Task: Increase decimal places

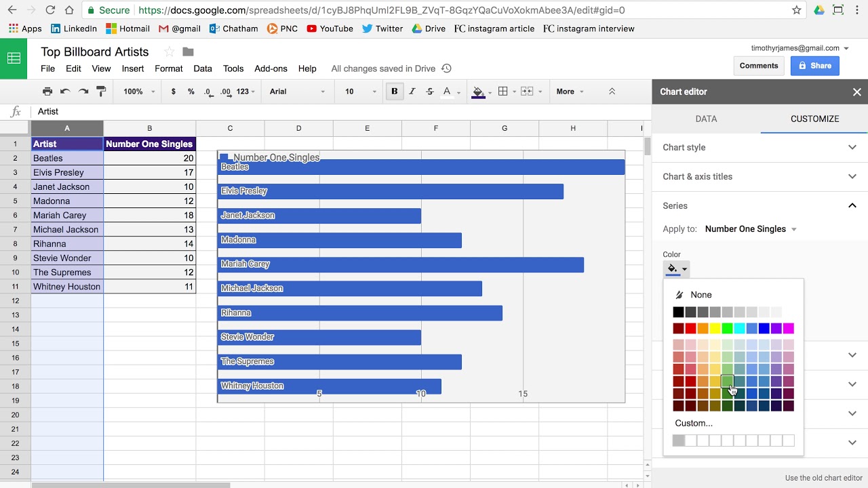Action: 226,91
